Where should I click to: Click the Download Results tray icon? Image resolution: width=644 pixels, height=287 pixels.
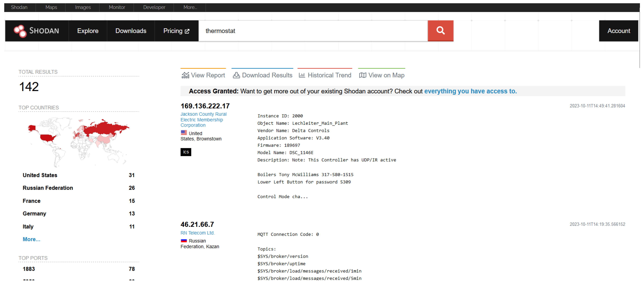236,75
